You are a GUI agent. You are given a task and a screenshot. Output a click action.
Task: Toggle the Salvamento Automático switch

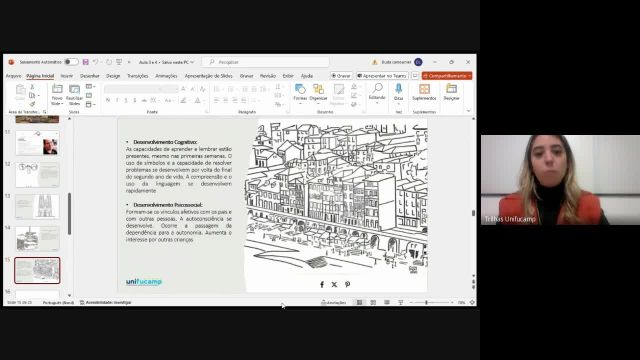pos(71,62)
